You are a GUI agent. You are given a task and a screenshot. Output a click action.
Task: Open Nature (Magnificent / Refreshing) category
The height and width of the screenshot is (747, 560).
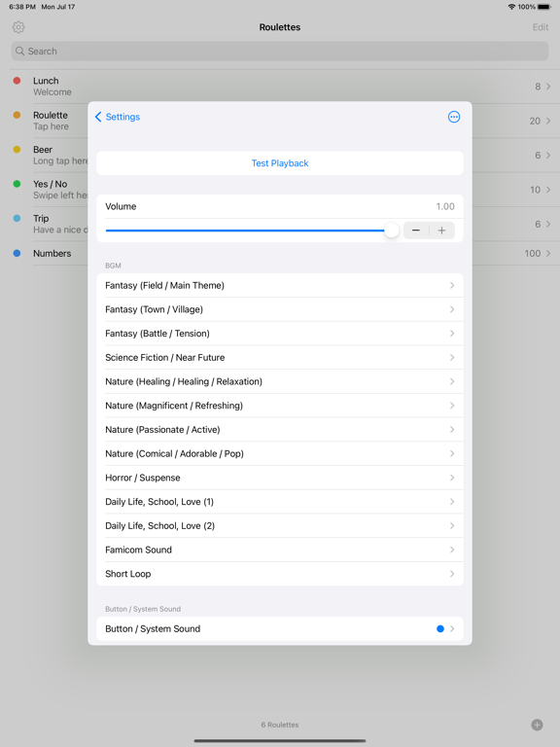tap(280, 406)
